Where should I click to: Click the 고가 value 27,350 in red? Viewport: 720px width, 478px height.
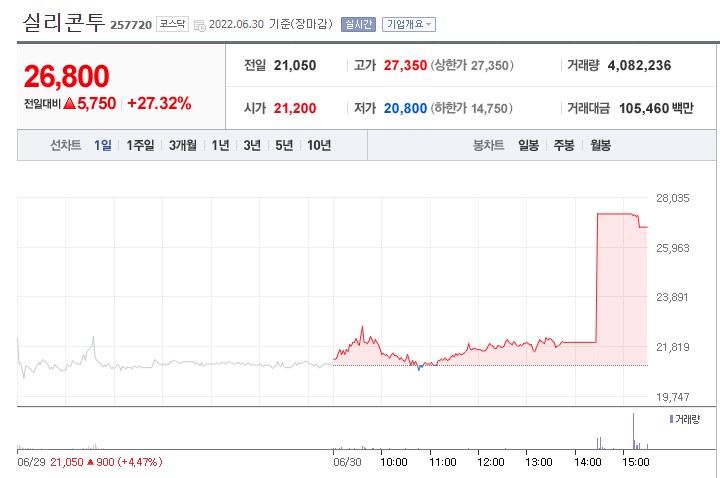click(405, 66)
